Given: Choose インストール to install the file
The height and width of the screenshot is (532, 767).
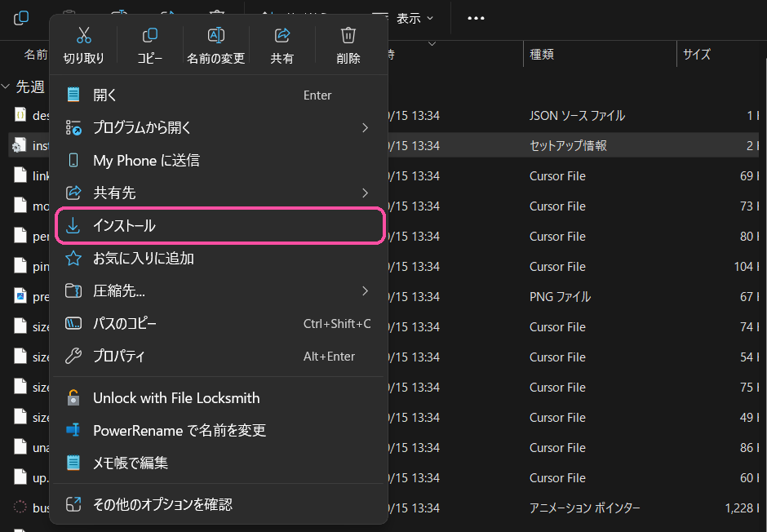Looking at the screenshot, I should click(219, 225).
